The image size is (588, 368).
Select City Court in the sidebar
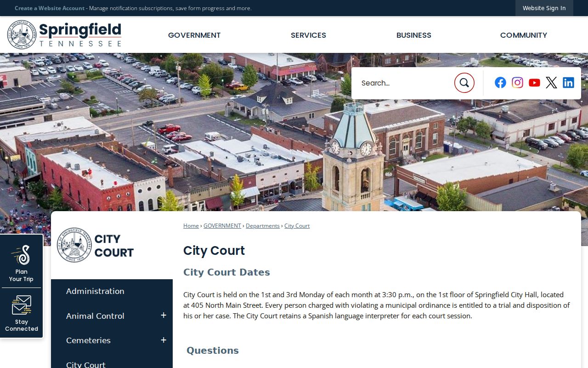pos(86,364)
